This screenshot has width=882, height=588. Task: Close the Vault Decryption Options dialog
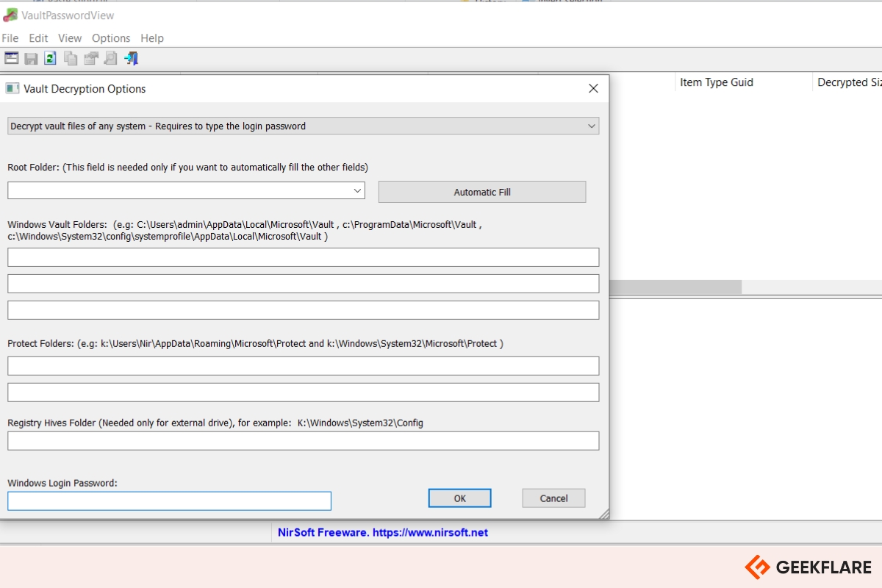pos(593,88)
